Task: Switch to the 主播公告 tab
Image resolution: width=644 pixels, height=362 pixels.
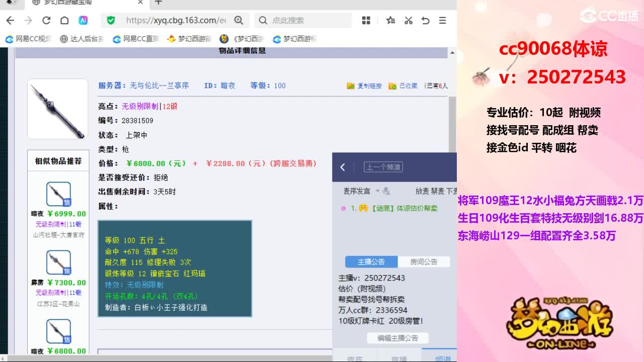Action: [371, 261]
